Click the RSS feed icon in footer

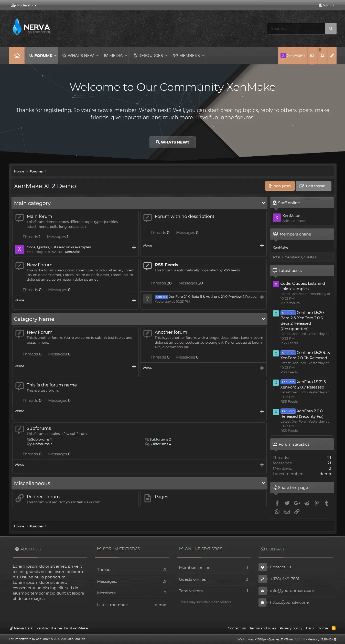click(x=333, y=628)
